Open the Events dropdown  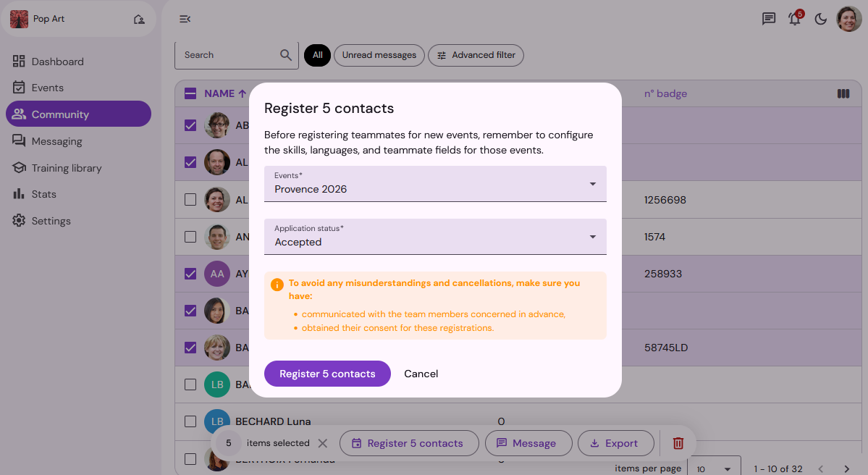point(435,184)
